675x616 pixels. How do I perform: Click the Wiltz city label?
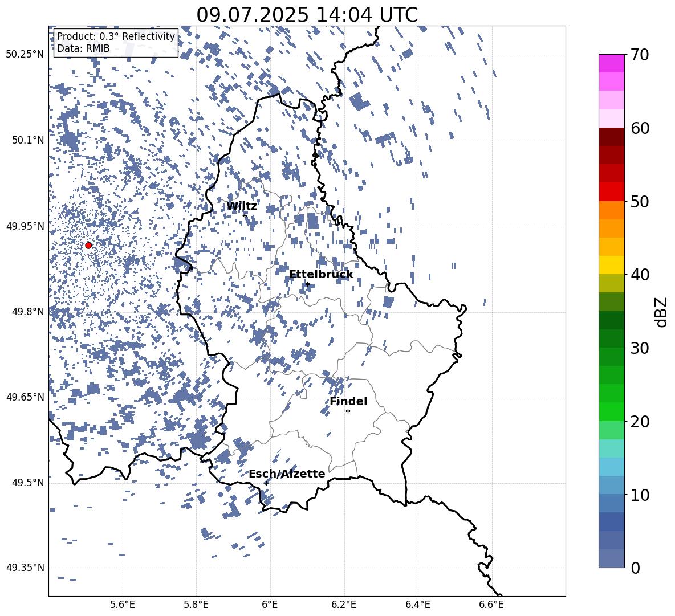pyautogui.click(x=242, y=206)
